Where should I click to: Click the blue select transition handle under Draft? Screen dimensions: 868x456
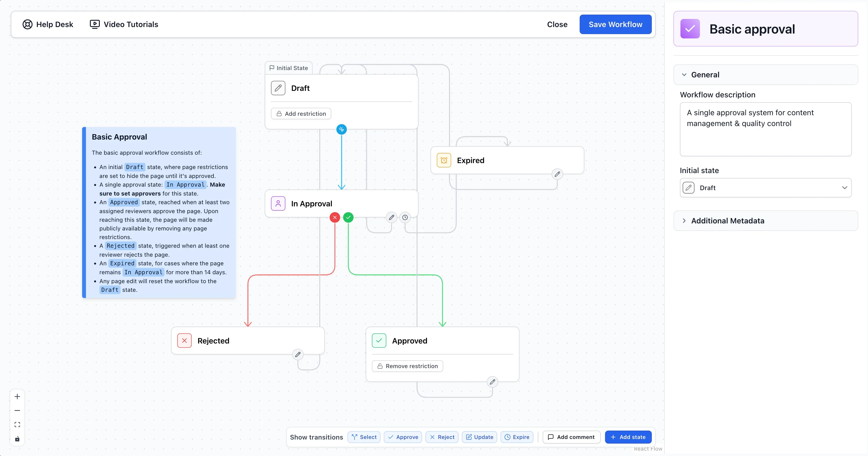pyautogui.click(x=341, y=129)
